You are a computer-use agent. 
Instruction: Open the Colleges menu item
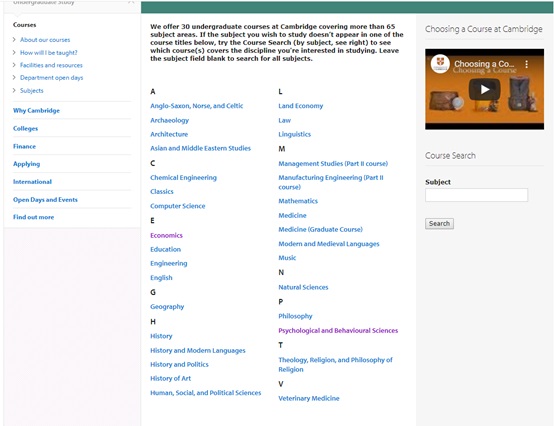tap(25, 129)
